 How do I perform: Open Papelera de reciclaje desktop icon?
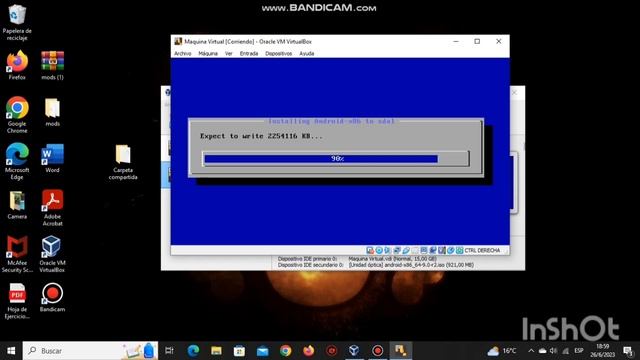[x=17, y=22]
